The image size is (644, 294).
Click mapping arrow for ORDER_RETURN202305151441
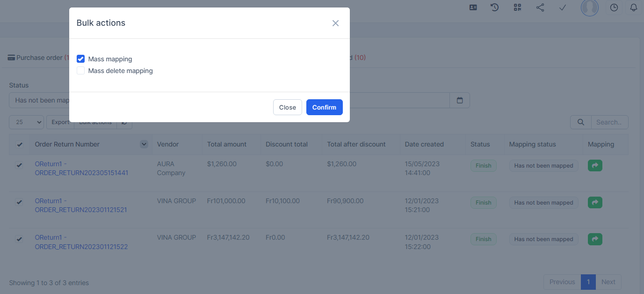tap(595, 165)
